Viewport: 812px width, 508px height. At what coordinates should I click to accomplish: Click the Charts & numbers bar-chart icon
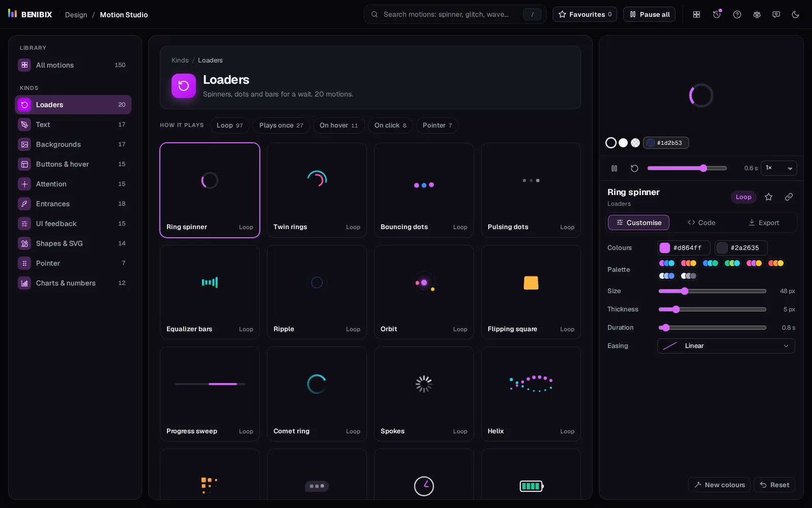pyautogui.click(x=24, y=283)
